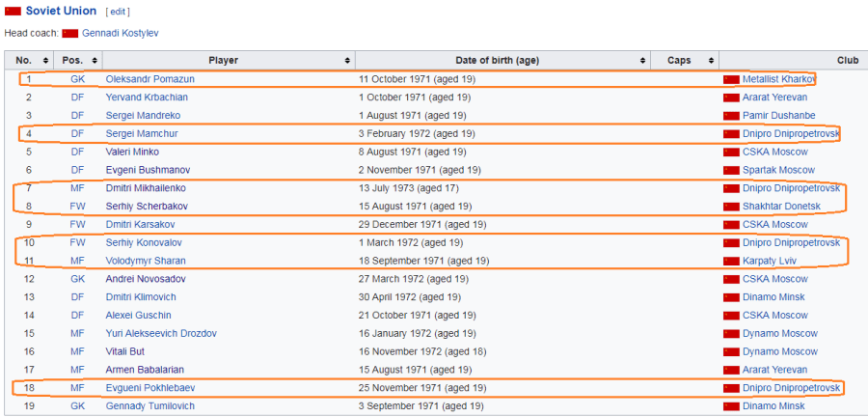Open Oleksandr Pomazun's player page
The width and height of the screenshot is (868, 417).
point(144,79)
